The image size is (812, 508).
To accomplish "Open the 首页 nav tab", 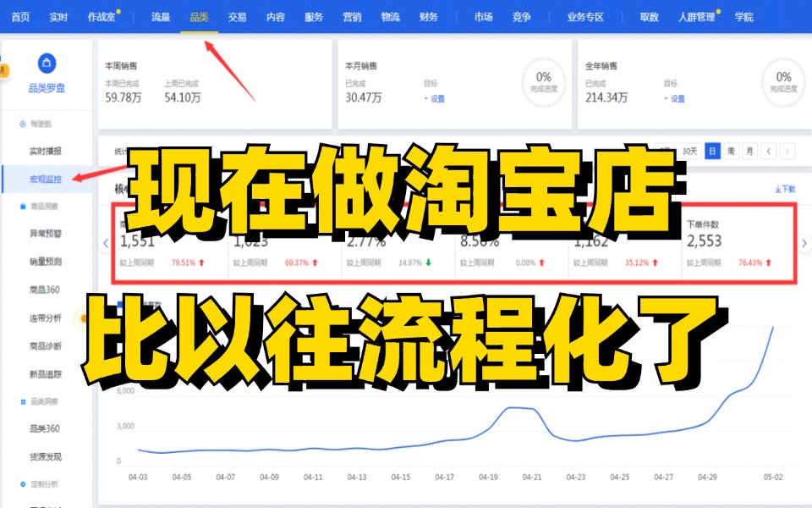I will (x=20, y=17).
